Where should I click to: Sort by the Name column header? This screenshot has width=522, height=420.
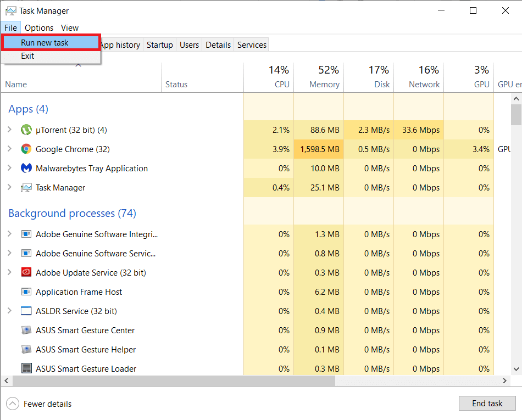tap(81, 77)
